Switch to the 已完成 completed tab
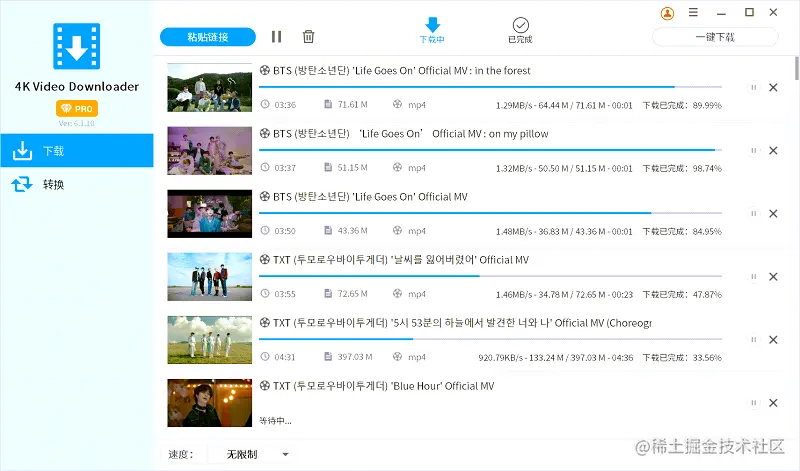Image resolution: width=800 pixels, height=471 pixels. 520,30
